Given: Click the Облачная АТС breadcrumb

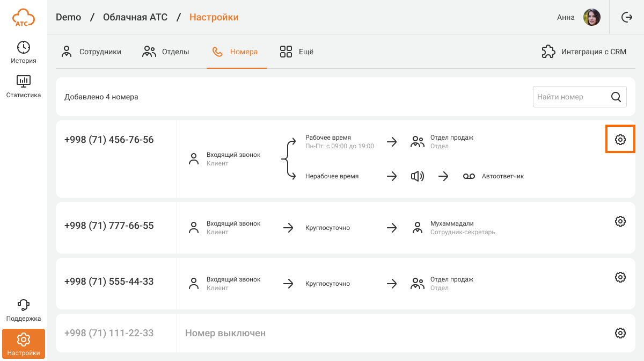Looking at the screenshot, I should pos(135,17).
